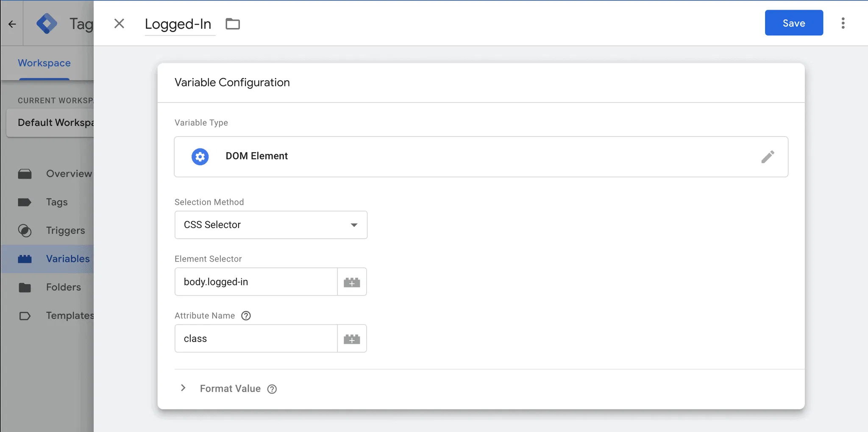
Task: Click help icon next to Format Value
Action: (272, 389)
